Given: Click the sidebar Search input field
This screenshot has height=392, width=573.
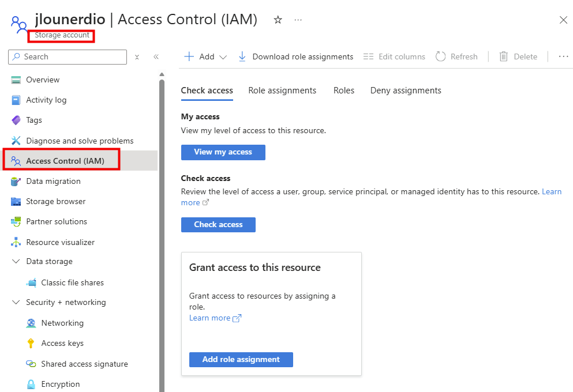Looking at the screenshot, I should coord(68,57).
